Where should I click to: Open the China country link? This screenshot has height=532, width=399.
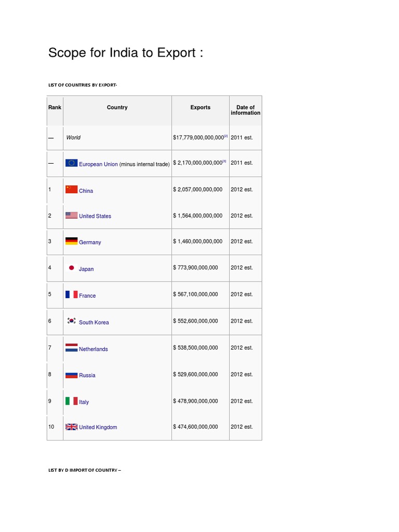click(86, 191)
